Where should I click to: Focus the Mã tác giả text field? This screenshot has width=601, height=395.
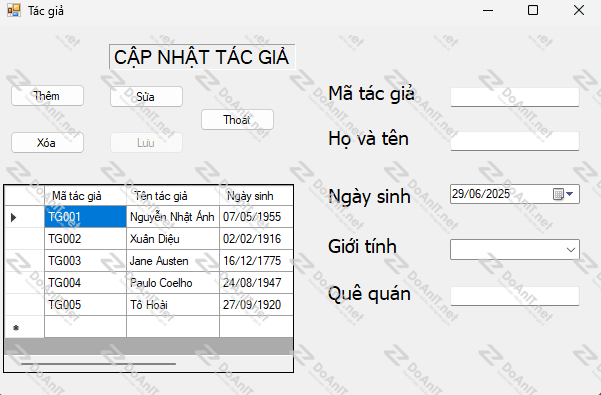(515, 97)
